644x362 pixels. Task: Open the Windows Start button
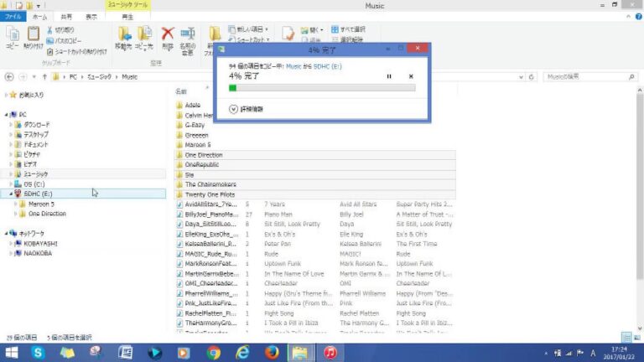[12, 353]
